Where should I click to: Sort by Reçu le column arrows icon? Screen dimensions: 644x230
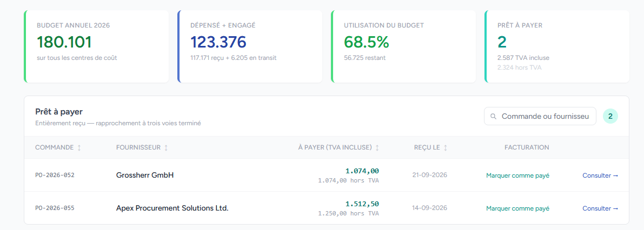tap(445, 147)
